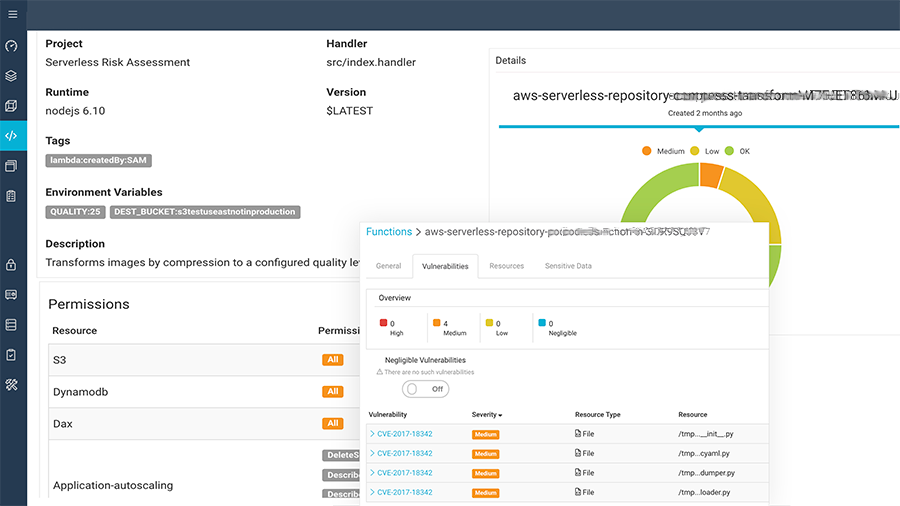Click the Created 2 months ago text
900x506 pixels.
(705, 114)
